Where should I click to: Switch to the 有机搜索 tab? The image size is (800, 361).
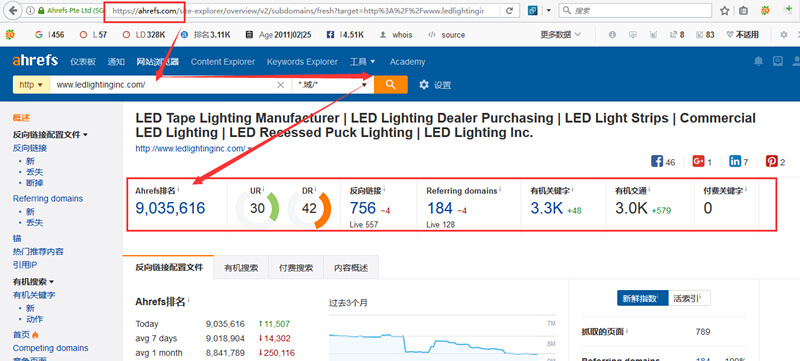[241, 268]
